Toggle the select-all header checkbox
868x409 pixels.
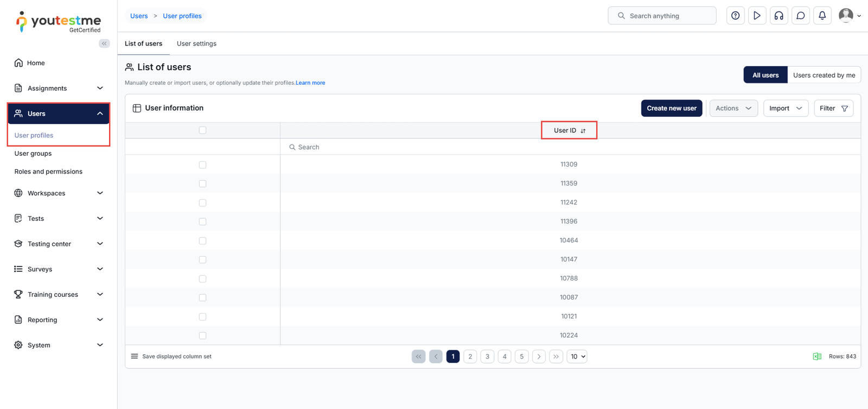(202, 130)
